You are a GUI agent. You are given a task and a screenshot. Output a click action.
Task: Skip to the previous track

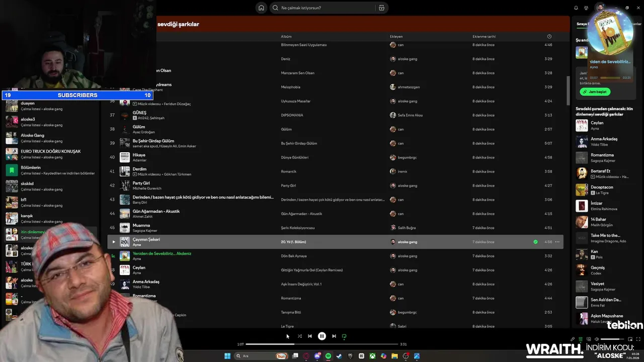click(310, 336)
